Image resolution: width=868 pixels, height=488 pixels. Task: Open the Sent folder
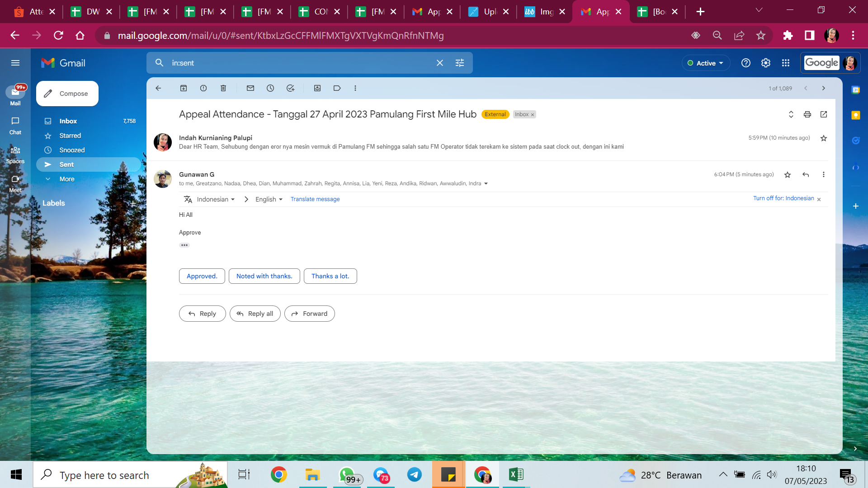(x=66, y=164)
